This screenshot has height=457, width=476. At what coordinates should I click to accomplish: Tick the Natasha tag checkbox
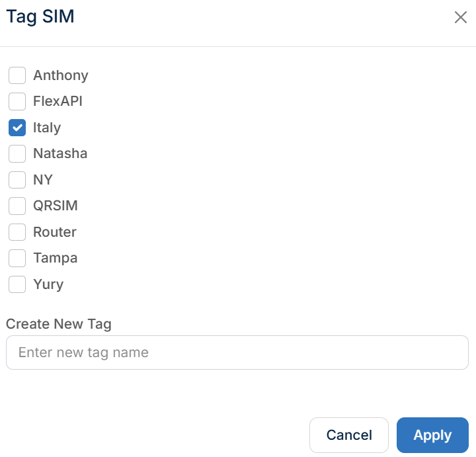17,153
